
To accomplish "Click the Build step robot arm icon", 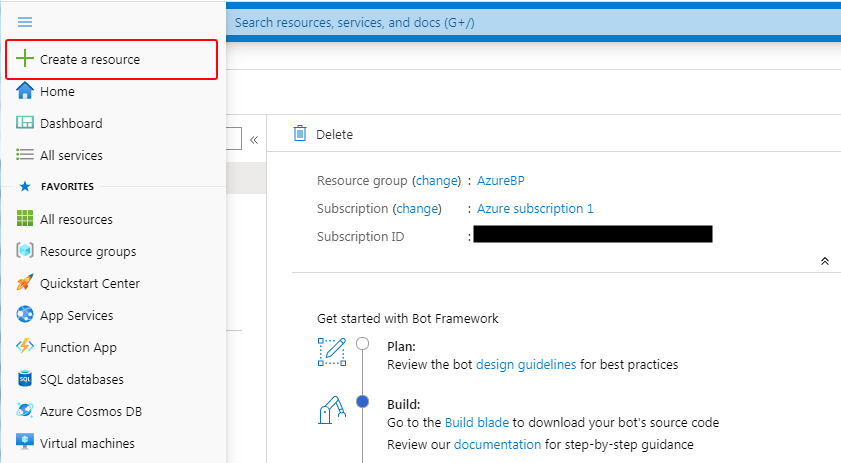I will (x=332, y=410).
